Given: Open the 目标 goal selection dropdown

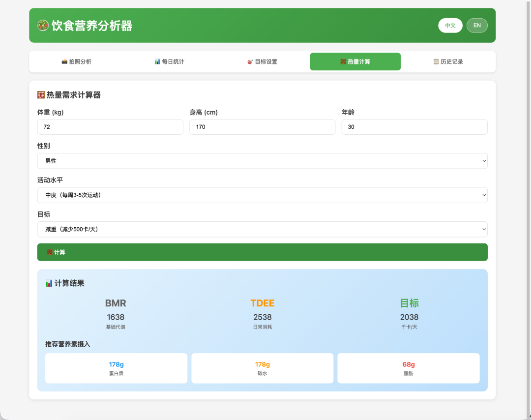Looking at the screenshot, I should [x=262, y=229].
